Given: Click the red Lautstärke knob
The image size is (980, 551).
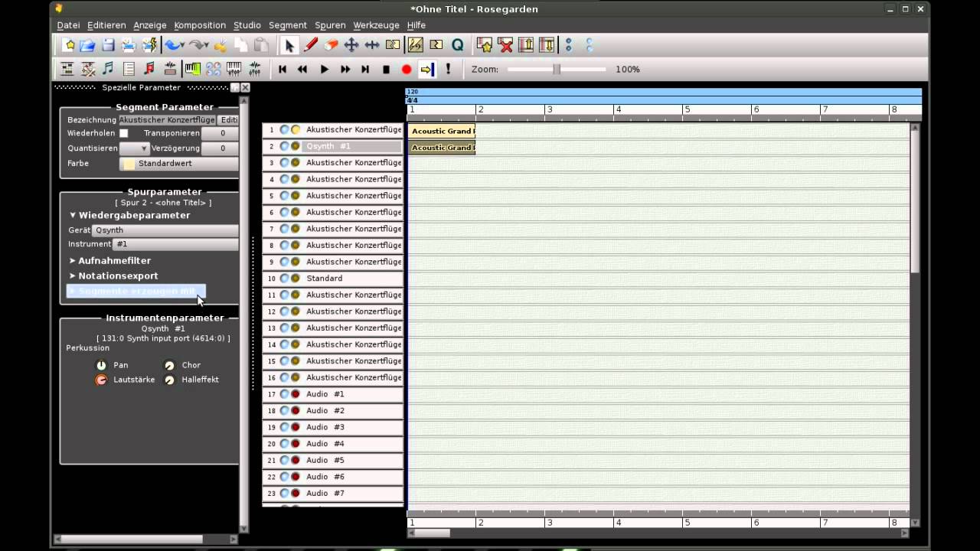Looking at the screenshot, I should [101, 380].
